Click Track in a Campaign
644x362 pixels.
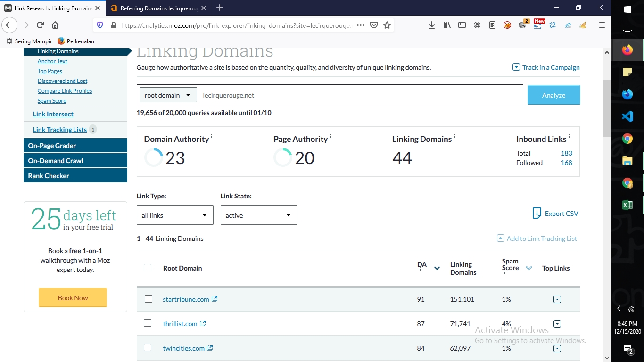pos(546,67)
